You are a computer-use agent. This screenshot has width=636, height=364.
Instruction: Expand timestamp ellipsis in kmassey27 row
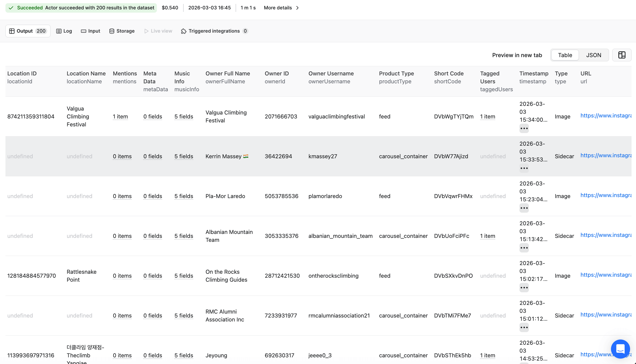point(524,168)
